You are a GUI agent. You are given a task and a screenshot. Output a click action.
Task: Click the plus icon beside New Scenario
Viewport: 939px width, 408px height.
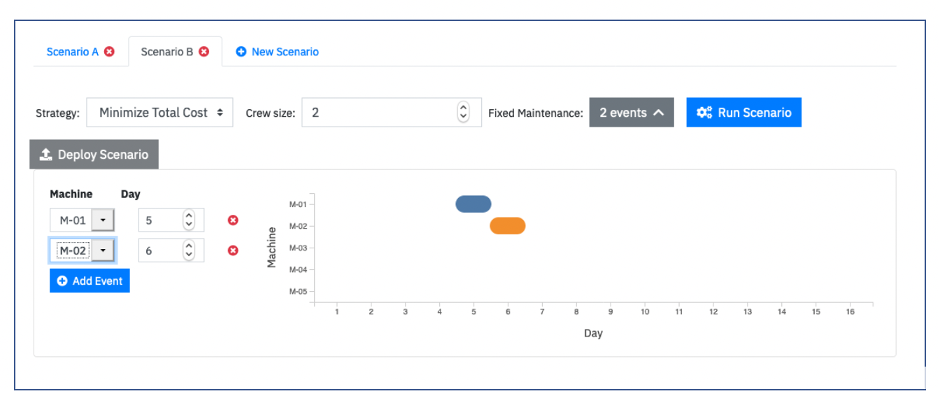point(241,52)
